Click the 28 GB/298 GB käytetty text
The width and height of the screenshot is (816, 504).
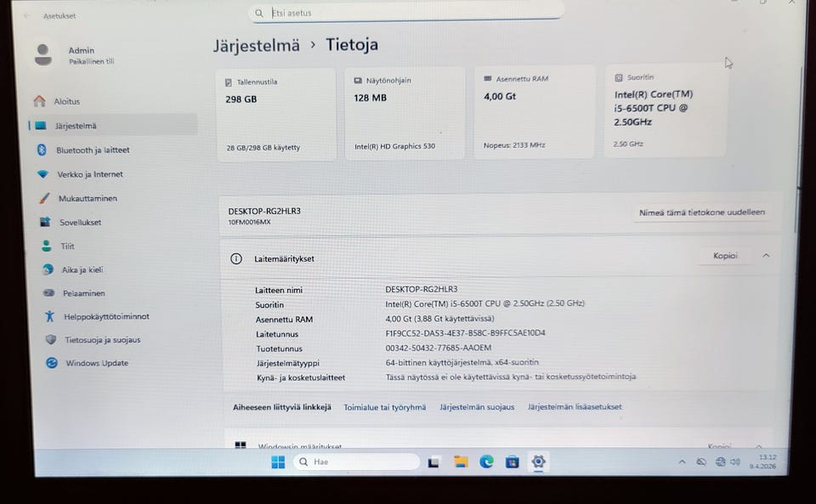point(263,148)
